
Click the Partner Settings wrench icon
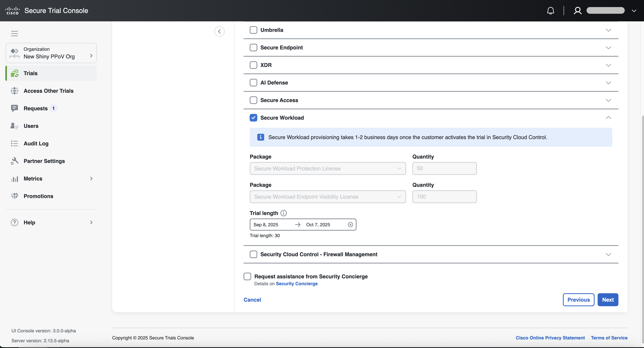[x=15, y=161]
